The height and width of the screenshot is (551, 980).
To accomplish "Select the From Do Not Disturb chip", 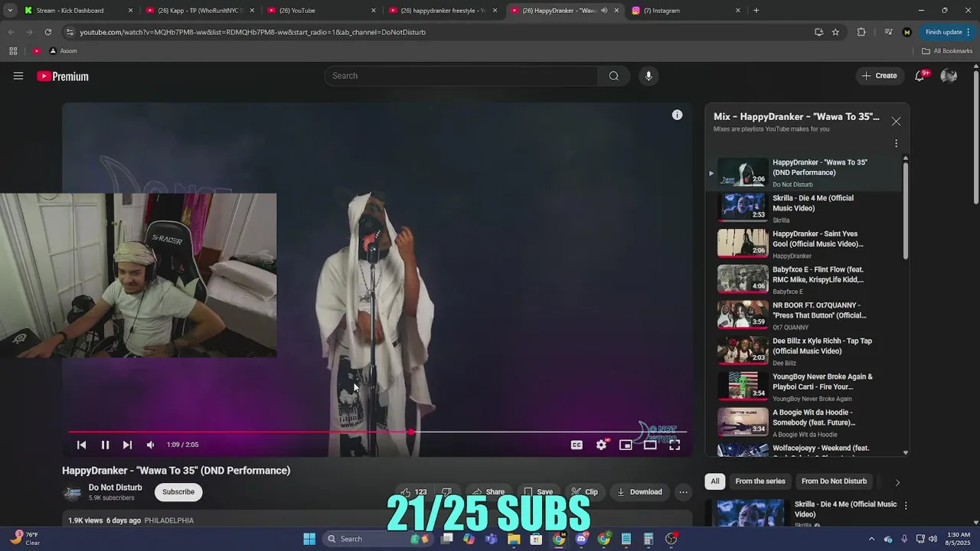I will tap(834, 481).
